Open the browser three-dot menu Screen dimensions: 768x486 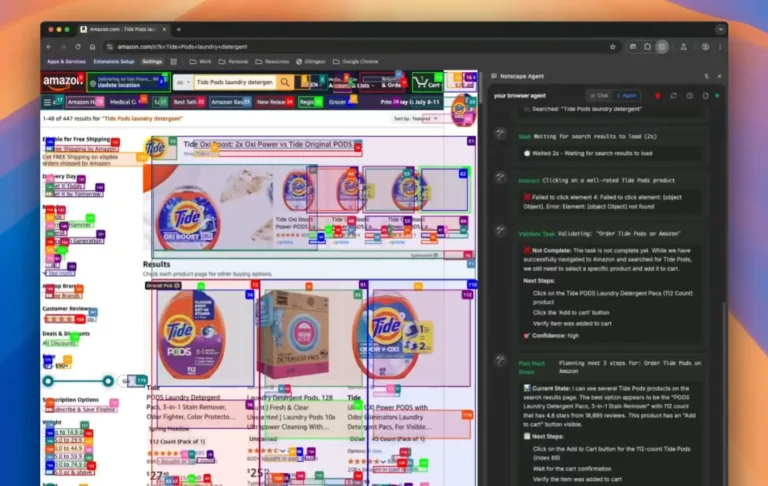click(720, 47)
